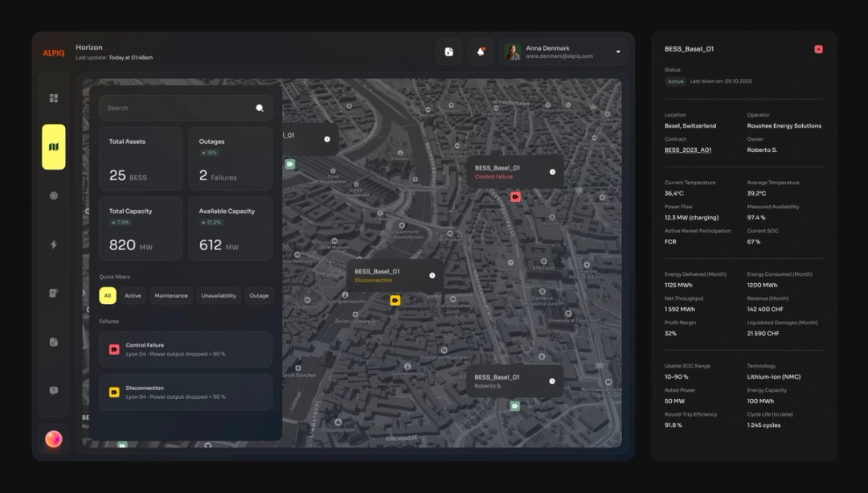
Task: Open details arrow on Disconnection callout
Action: pos(432,275)
